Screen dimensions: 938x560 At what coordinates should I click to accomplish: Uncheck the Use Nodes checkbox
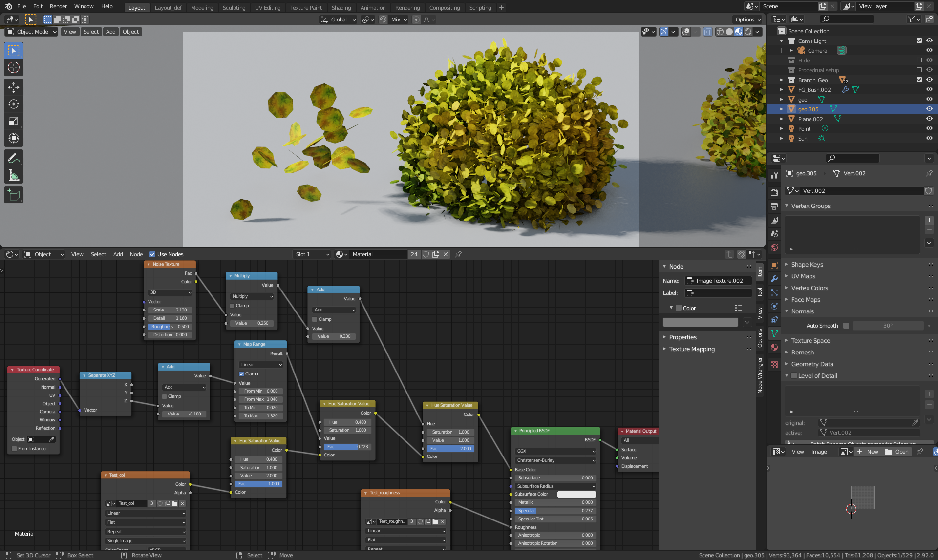(152, 254)
